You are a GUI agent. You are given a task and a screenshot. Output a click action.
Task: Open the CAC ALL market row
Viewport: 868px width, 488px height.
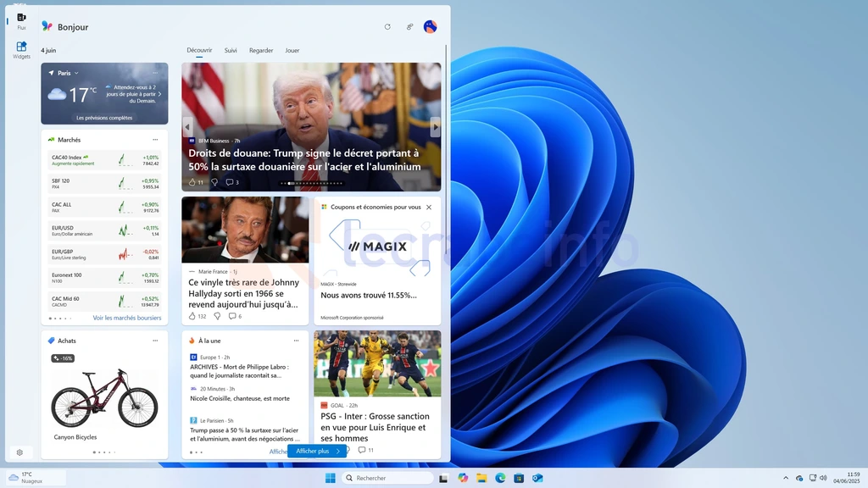[104, 207]
